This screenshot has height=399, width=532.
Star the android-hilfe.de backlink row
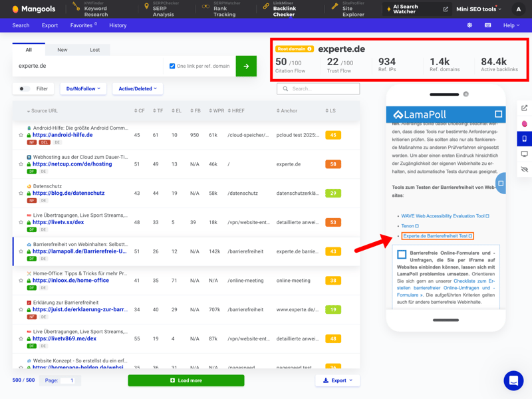pyautogui.click(x=21, y=135)
